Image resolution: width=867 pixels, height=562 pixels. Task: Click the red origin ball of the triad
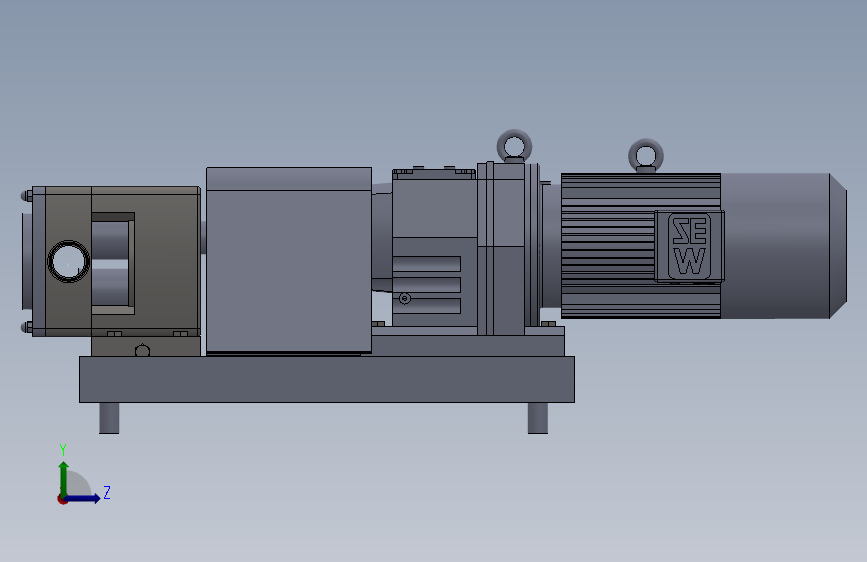pyautogui.click(x=62, y=499)
